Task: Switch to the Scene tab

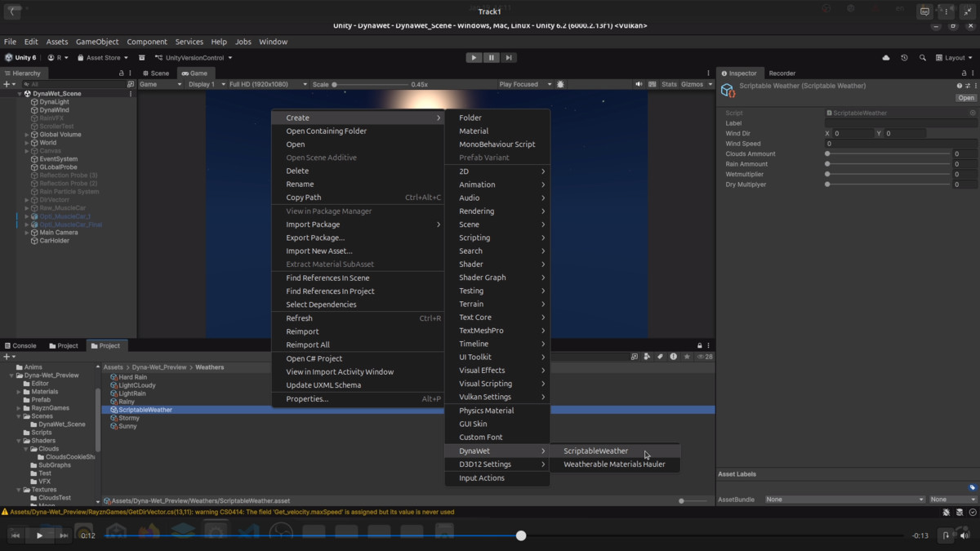Action: point(155,73)
